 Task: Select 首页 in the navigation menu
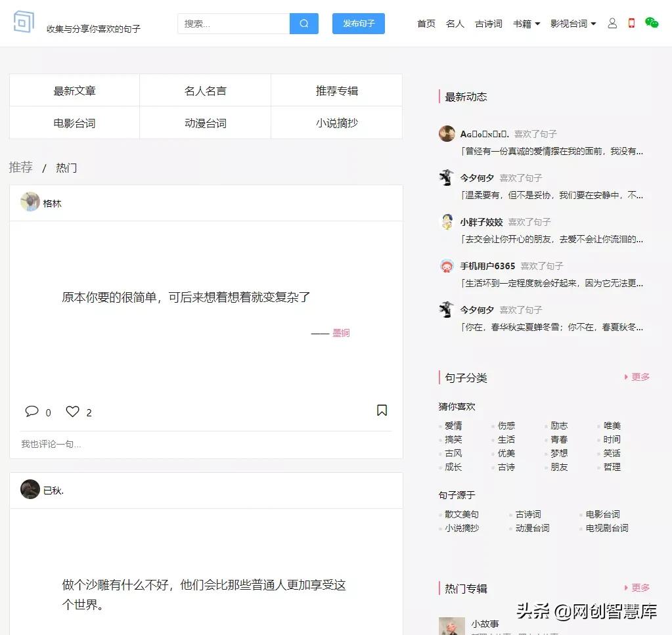[425, 23]
